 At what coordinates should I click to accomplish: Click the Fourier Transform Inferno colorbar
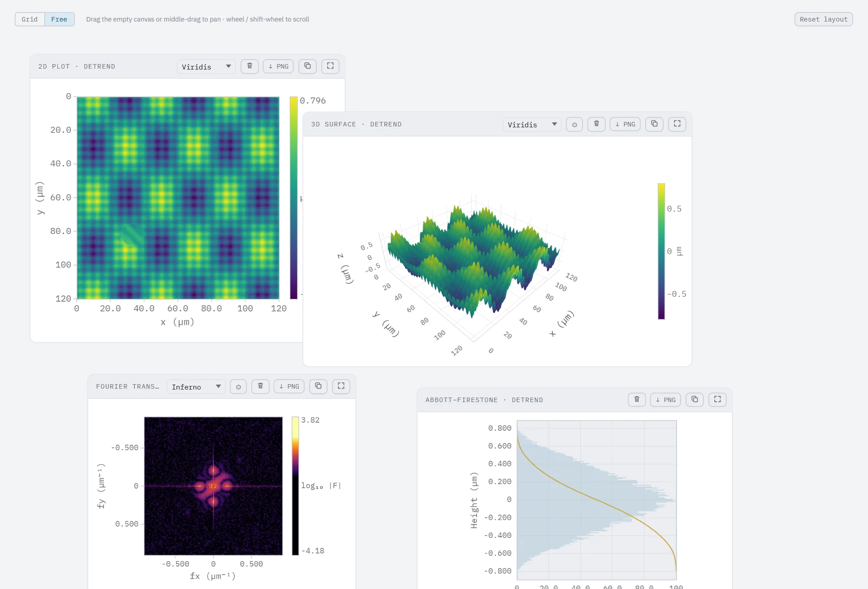tap(295, 486)
